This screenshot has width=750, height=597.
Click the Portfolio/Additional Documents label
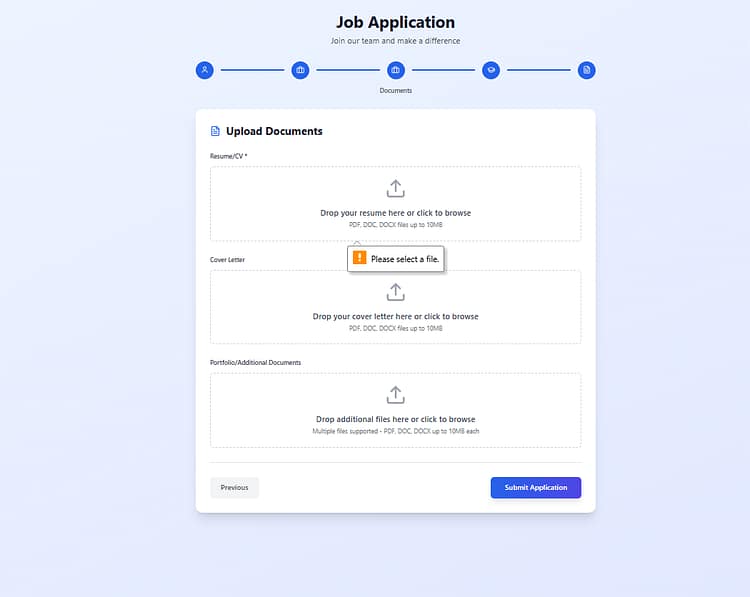255,362
